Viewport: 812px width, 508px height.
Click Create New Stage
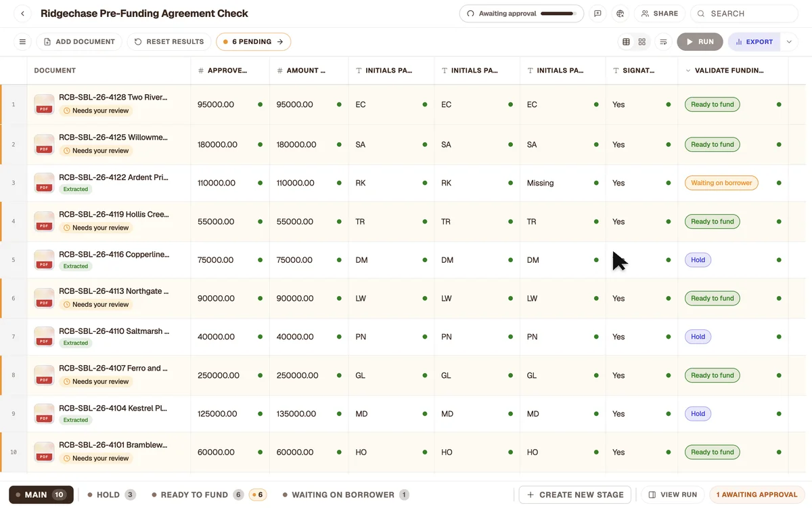[x=575, y=494]
